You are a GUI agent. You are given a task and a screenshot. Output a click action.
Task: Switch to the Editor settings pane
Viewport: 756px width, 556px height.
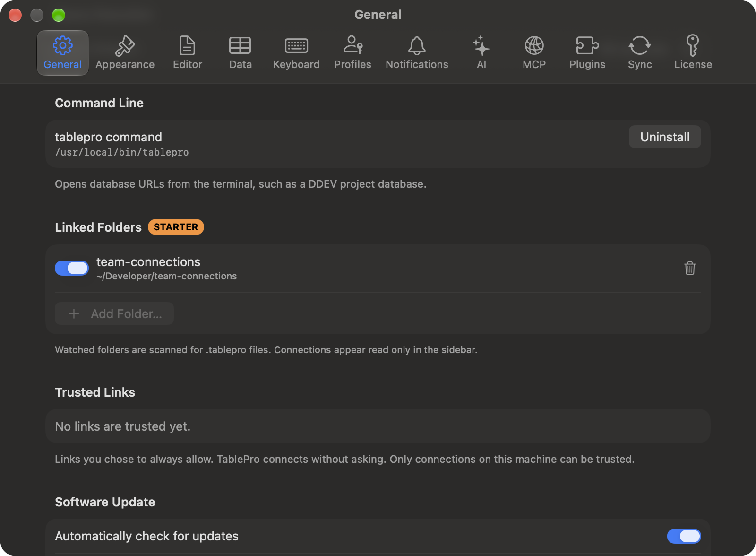188,53
